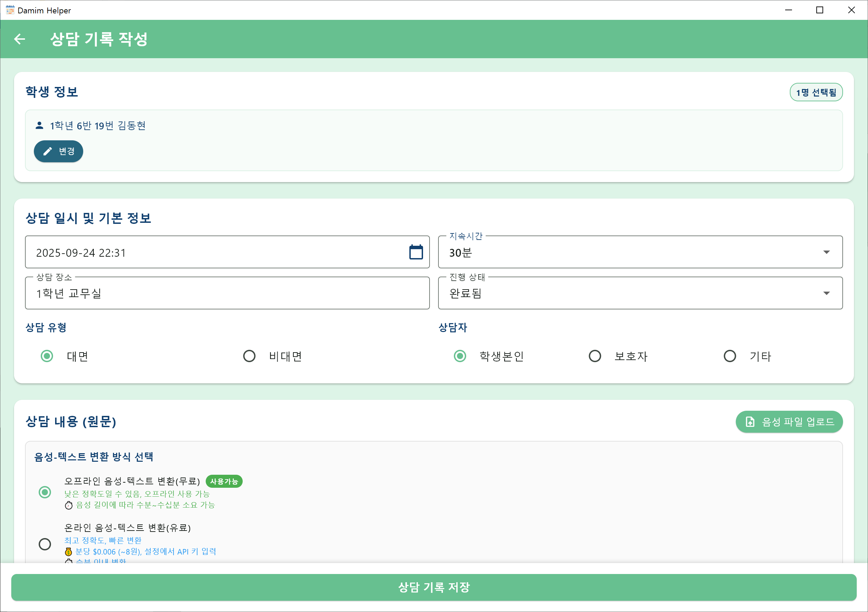Select the 비대면 consultation type
Viewport: 868px width, 612px height.
point(249,356)
